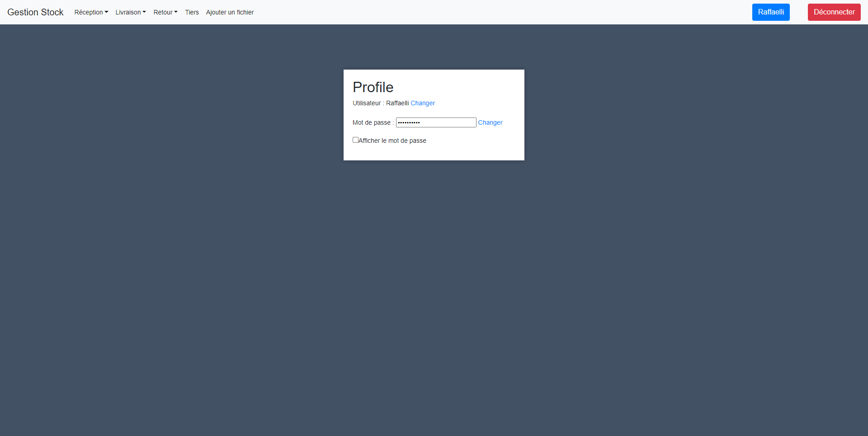Click the username Raffaelli inside profile card
This screenshot has height=436, width=868.
tap(397, 103)
